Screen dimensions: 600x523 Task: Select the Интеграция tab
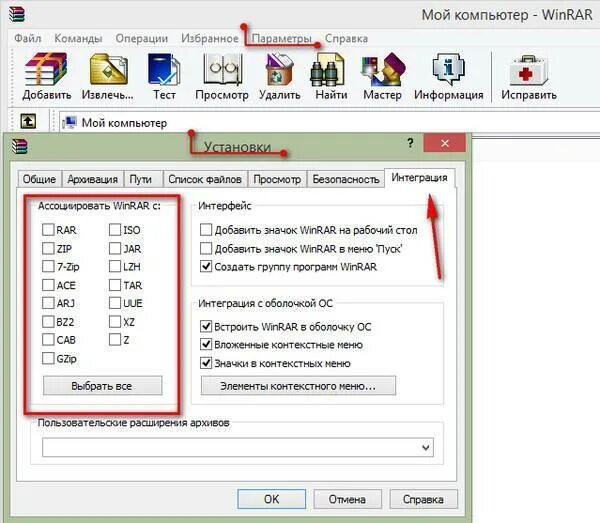point(419,178)
